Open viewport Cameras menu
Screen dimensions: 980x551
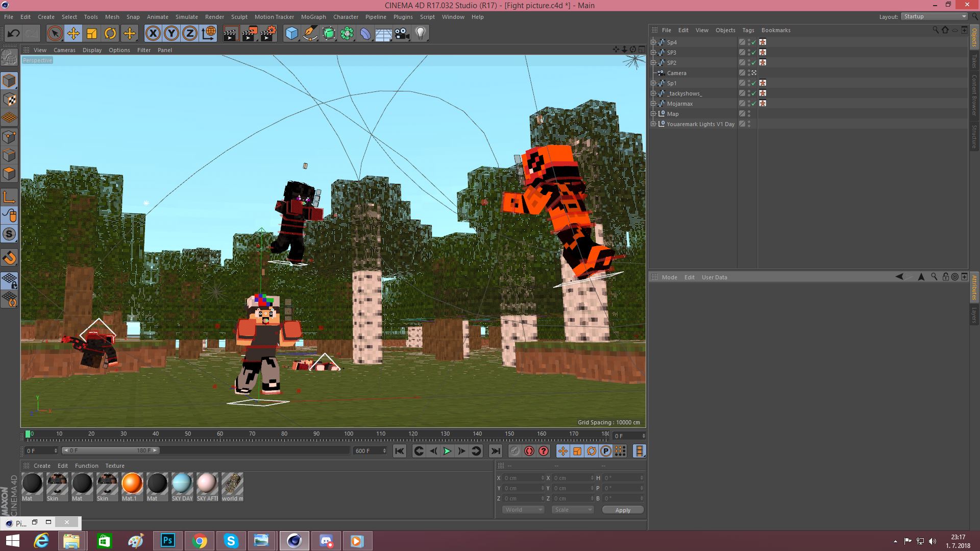pyautogui.click(x=64, y=50)
